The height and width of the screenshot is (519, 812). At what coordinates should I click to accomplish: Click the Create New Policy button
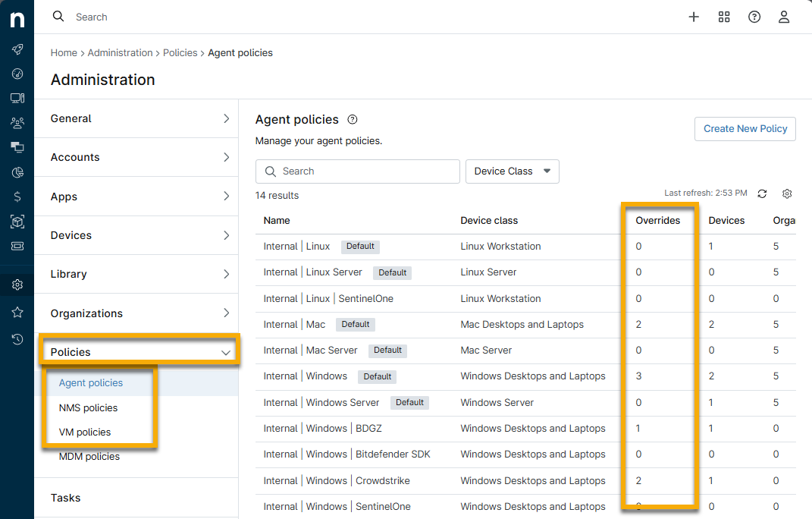pos(745,129)
